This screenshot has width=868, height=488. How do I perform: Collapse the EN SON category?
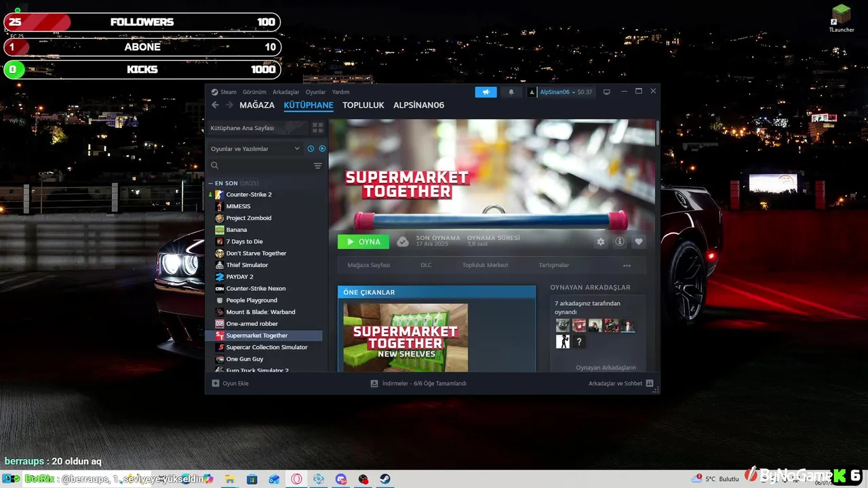coord(211,183)
